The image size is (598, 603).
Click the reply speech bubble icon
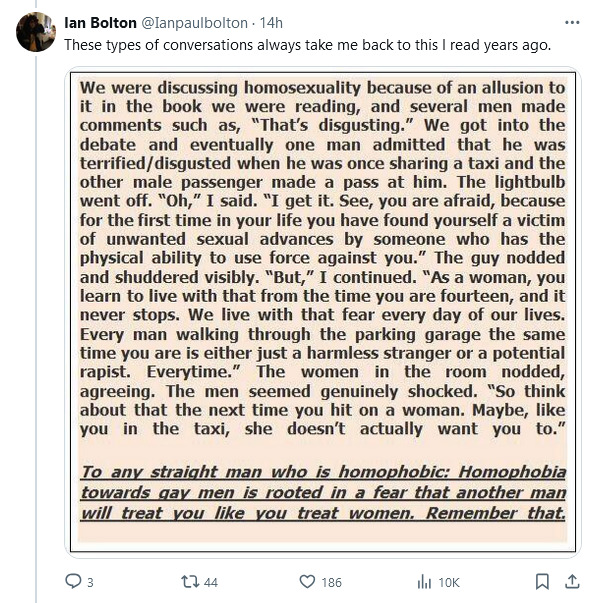[x=73, y=581]
